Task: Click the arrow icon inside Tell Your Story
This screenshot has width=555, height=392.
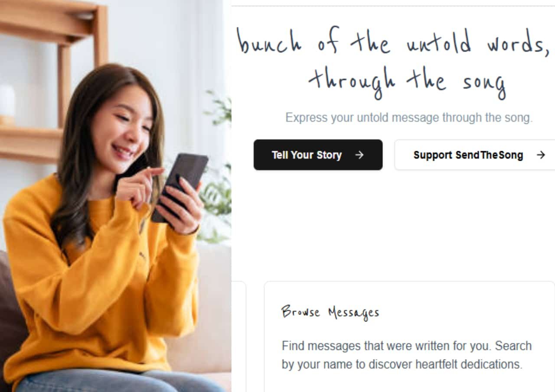Action: point(359,155)
